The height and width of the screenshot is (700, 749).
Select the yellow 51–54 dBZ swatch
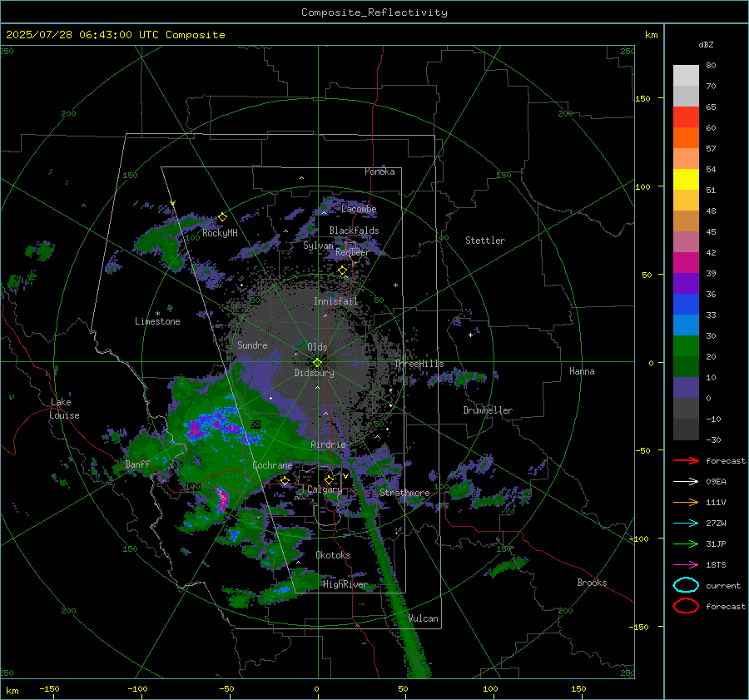(686, 180)
